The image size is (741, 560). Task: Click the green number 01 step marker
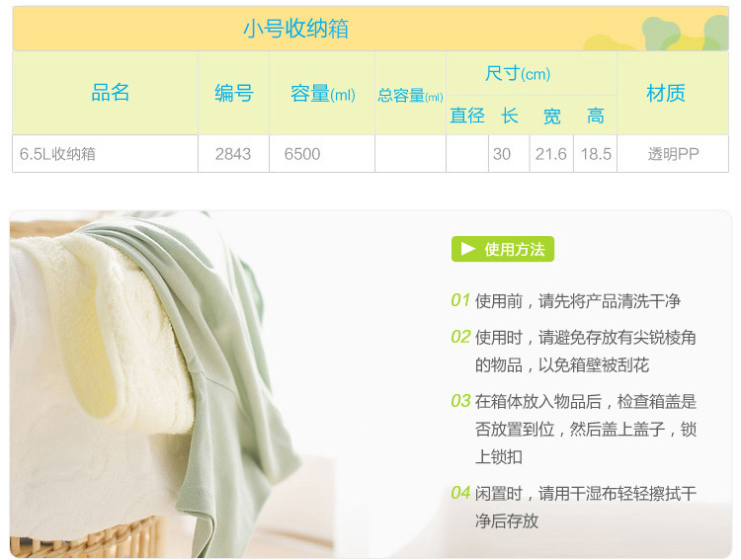coord(460,300)
